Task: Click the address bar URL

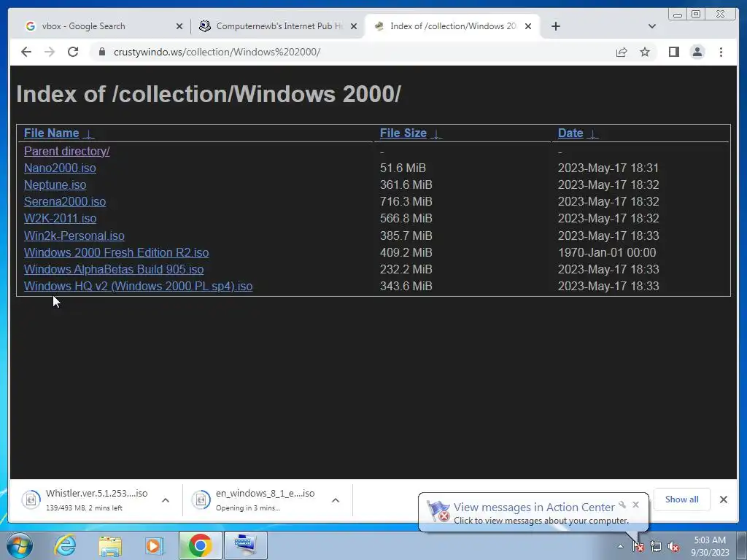Action: point(217,52)
